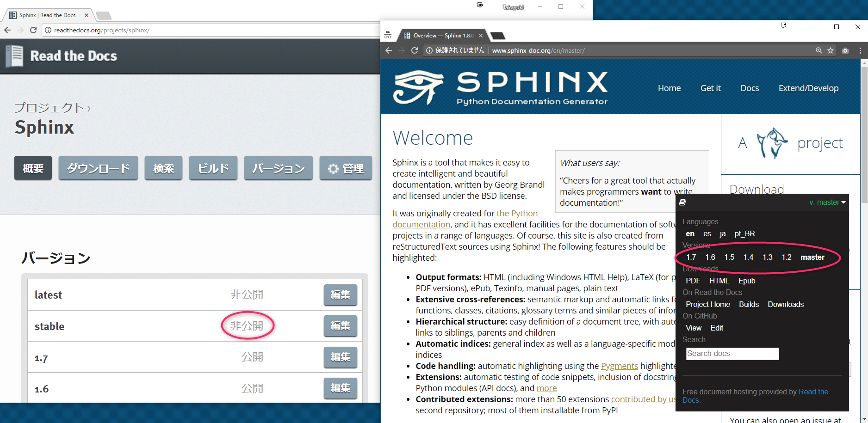Click back arrow in Read the Docs browser
Image resolution: width=868 pixels, height=423 pixels.
tap(7, 30)
